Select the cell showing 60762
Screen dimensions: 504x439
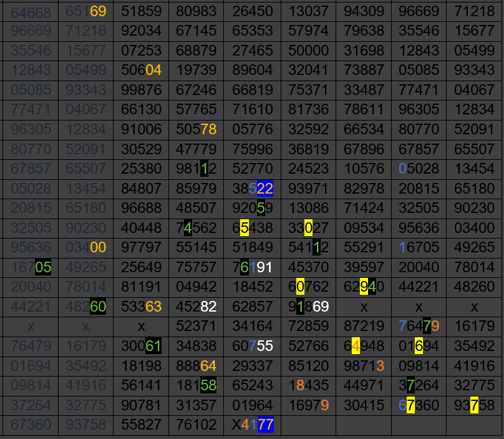tap(308, 288)
